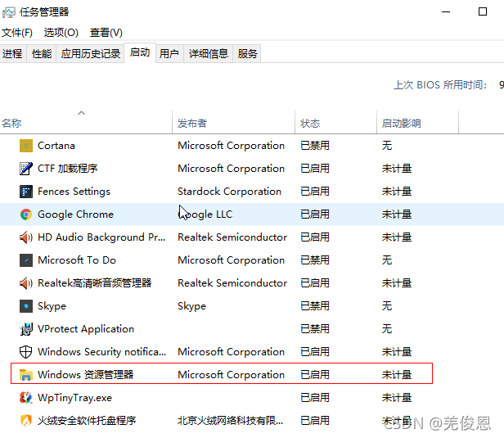Select the Microsoft To Do row name
This screenshot has width=504, height=438.
[x=77, y=260]
